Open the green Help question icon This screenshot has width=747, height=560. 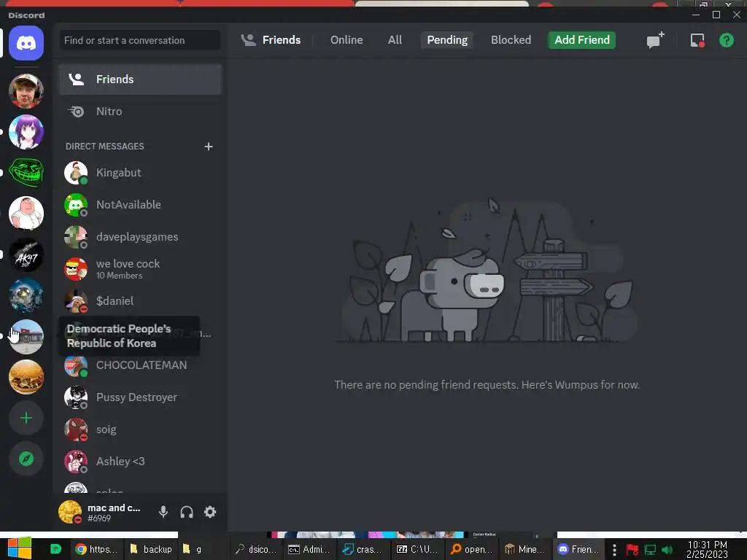click(x=726, y=40)
